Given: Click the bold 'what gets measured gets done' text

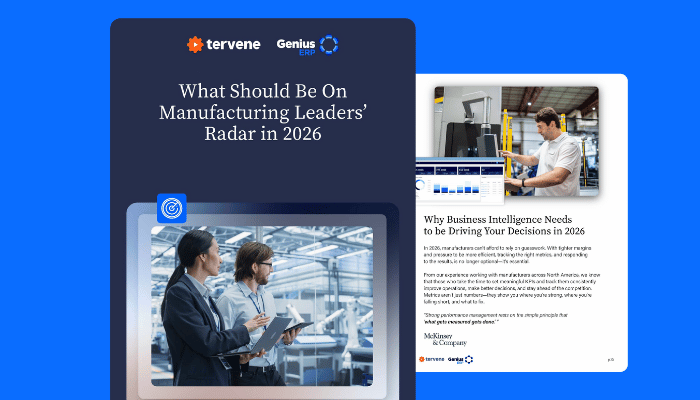Looking at the screenshot, I should (x=460, y=323).
